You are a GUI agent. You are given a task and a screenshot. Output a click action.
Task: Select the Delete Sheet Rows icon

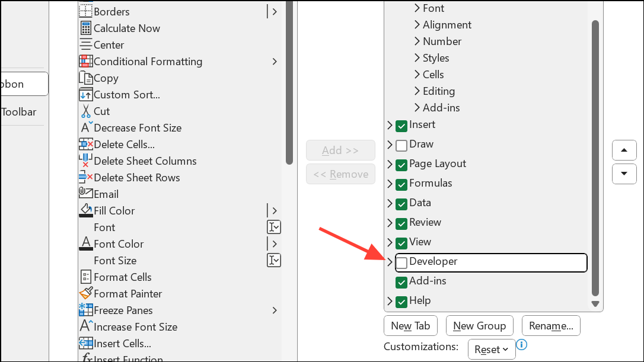click(x=85, y=177)
